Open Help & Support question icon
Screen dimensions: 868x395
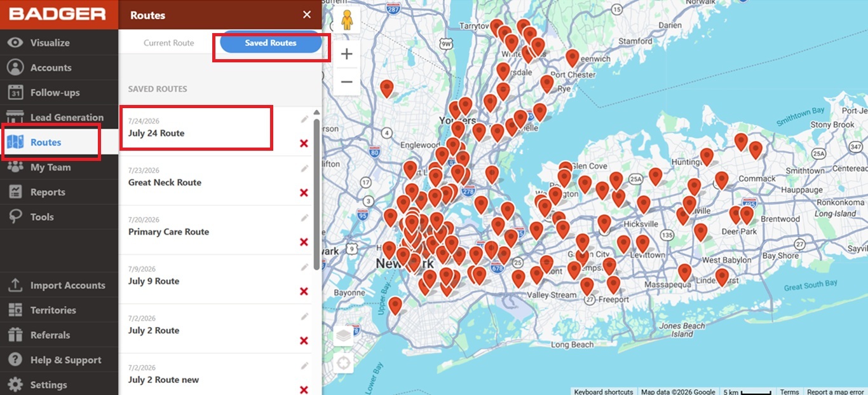pos(15,360)
